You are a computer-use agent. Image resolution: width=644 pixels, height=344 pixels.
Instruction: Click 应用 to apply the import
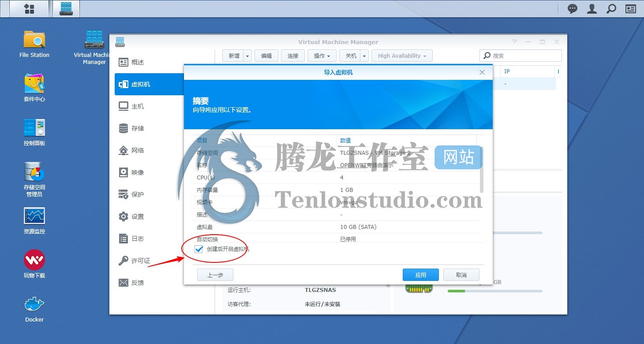coord(421,275)
